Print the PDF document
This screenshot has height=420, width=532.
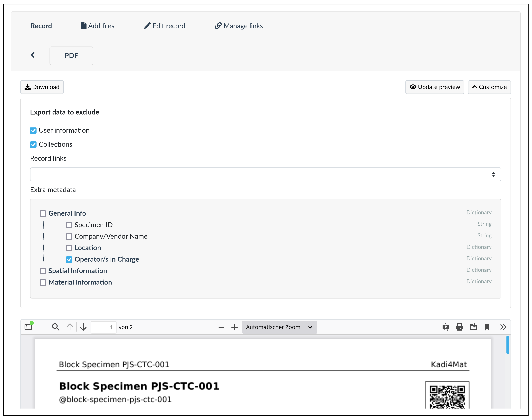point(459,327)
